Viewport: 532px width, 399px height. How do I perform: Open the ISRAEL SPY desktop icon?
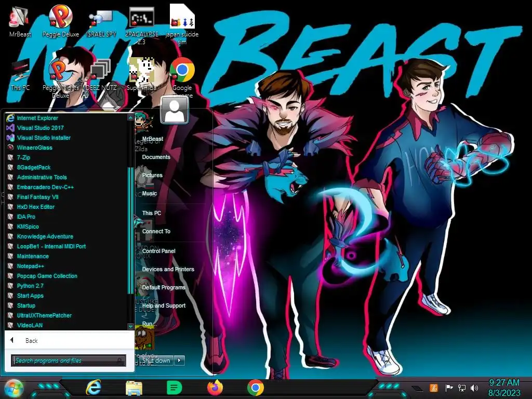[101, 23]
